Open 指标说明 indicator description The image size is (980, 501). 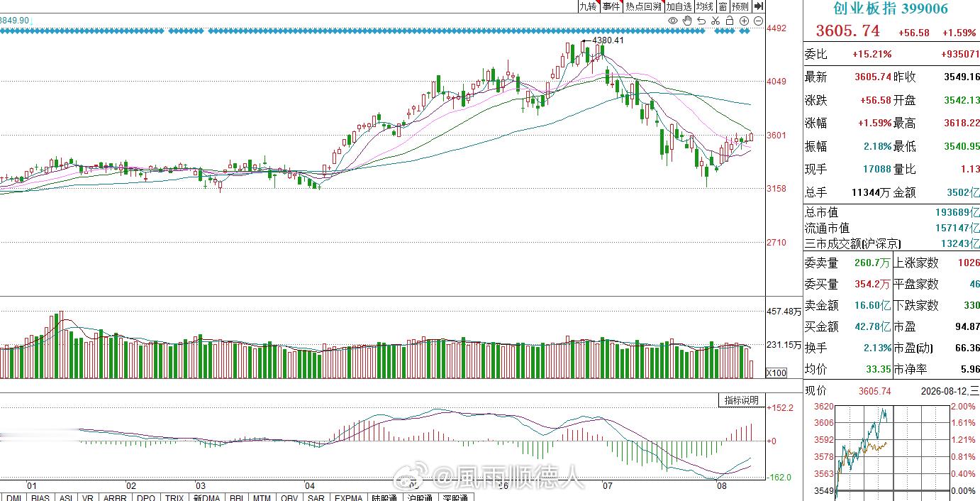742,400
